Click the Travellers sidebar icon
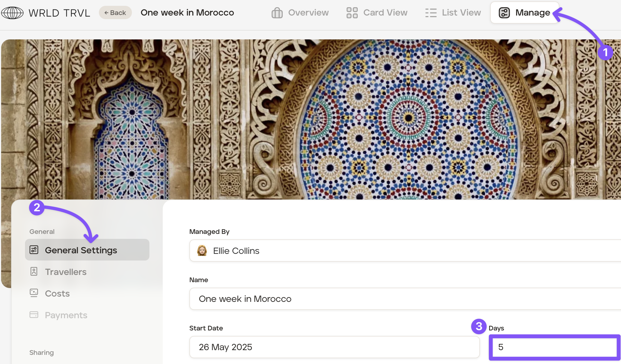This screenshot has width=621, height=364. pos(34,271)
